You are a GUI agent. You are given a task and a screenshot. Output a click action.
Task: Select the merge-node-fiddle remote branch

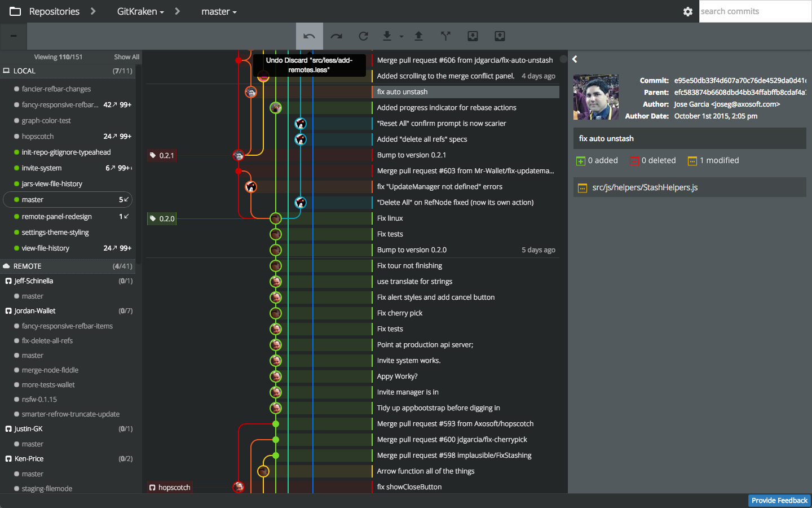click(x=50, y=370)
